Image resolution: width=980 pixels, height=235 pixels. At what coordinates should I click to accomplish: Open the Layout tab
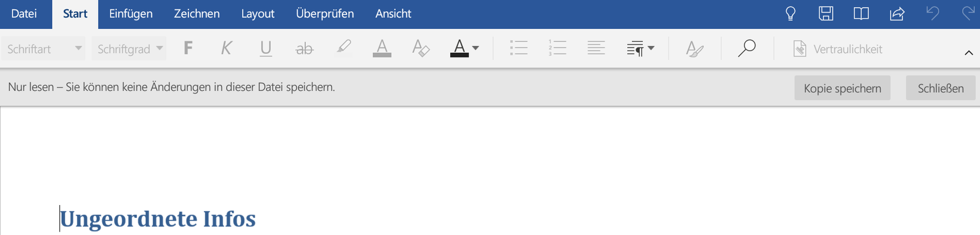[258, 14]
